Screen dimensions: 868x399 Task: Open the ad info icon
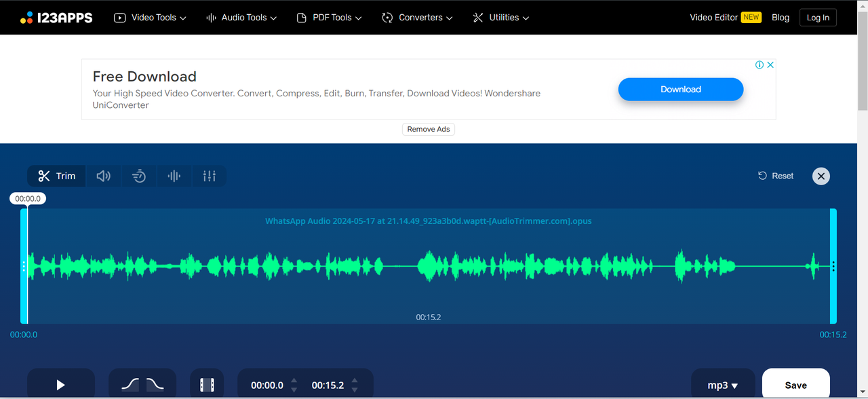tap(760, 65)
